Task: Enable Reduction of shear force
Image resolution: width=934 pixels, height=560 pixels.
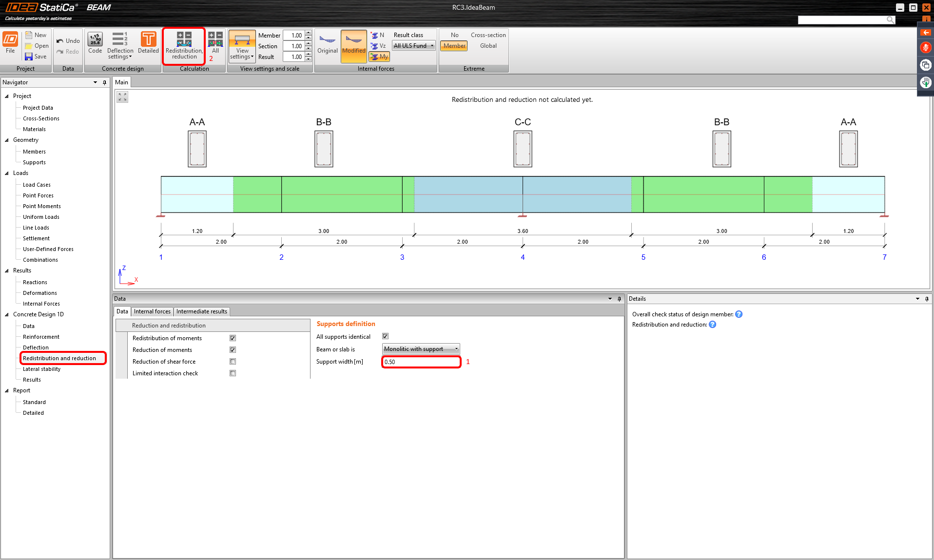Action: [233, 362]
